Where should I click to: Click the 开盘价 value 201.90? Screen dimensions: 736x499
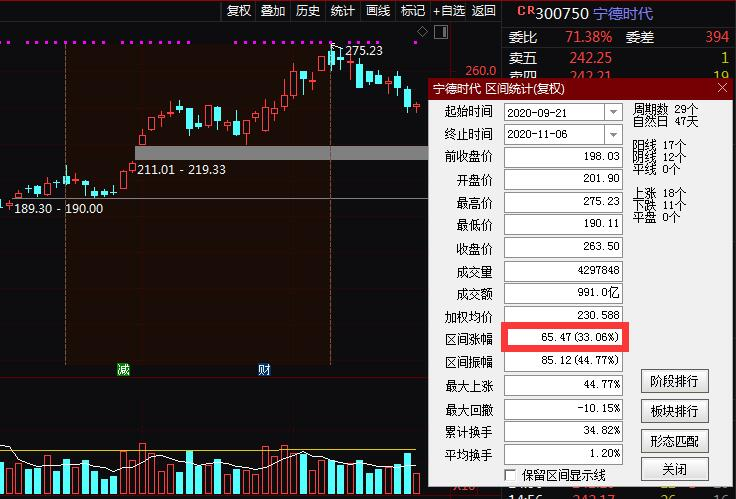pyautogui.click(x=563, y=179)
